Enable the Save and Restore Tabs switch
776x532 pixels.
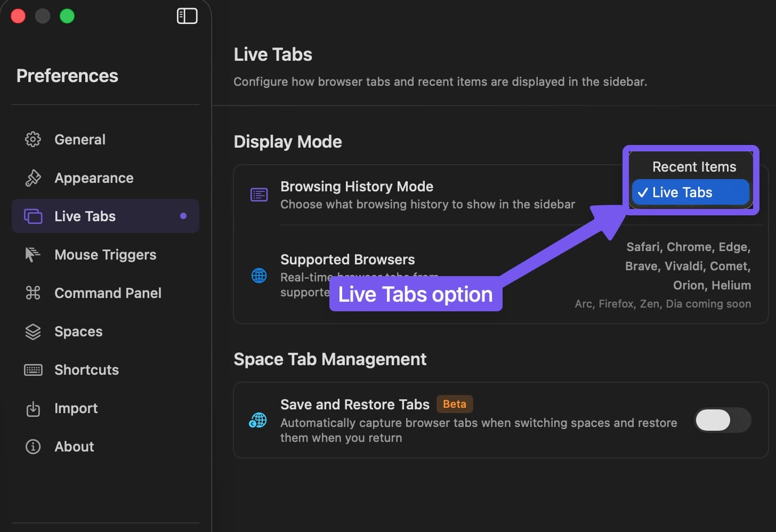tap(723, 421)
